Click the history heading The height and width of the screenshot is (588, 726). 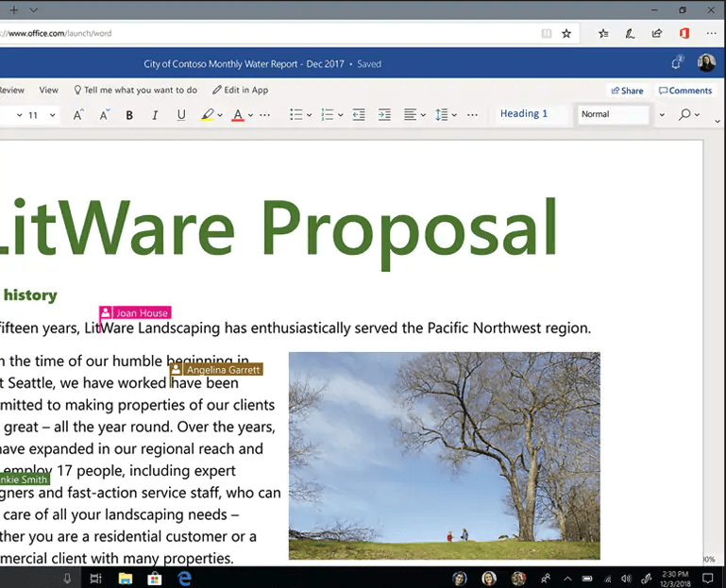30,294
